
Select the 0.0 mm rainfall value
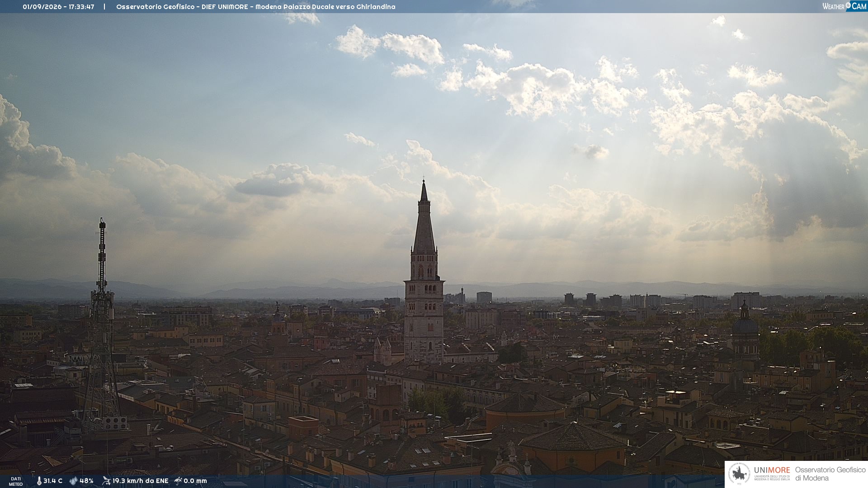pos(195,481)
